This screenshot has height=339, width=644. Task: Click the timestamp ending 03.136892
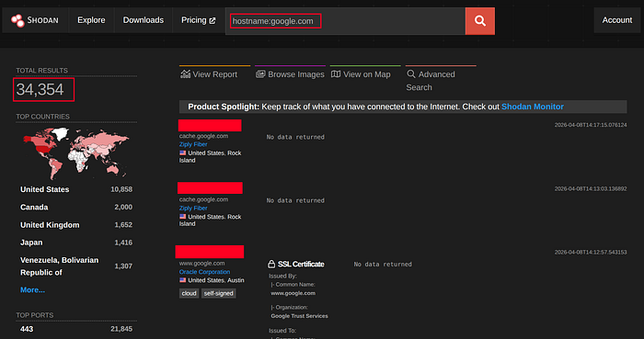[591, 189]
